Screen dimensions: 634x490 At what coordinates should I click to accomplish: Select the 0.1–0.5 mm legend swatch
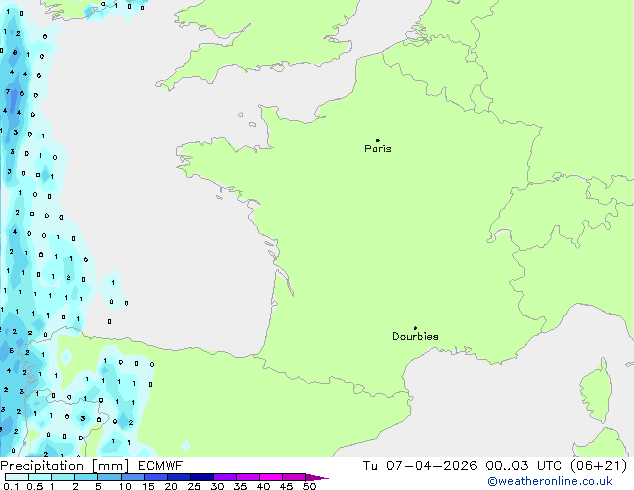[17, 477]
